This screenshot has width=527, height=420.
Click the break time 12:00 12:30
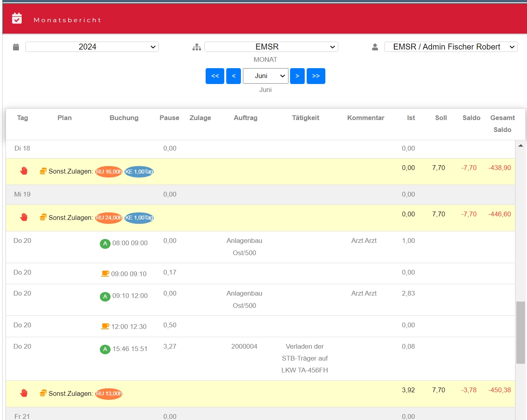(x=129, y=326)
